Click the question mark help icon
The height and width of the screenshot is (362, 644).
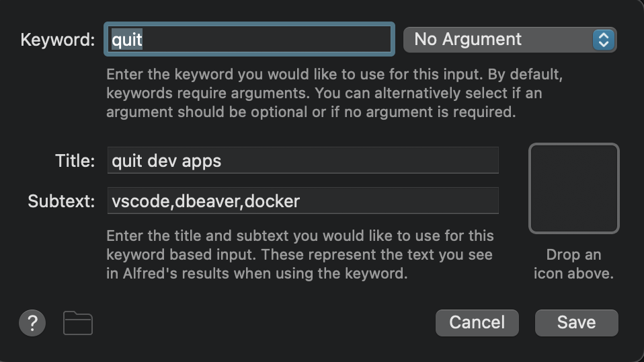point(32,323)
